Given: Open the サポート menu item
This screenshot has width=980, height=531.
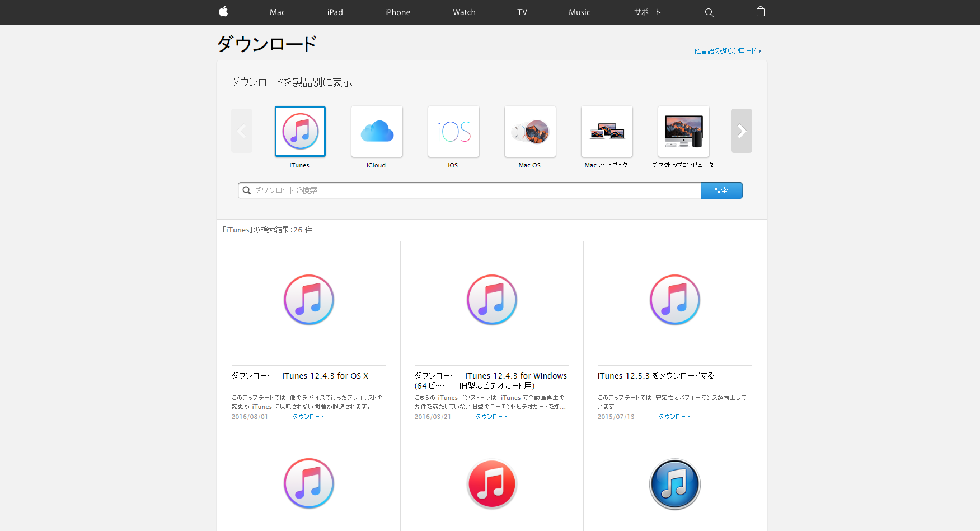Looking at the screenshot, I should pyautogui.click(x=648, y=12).
